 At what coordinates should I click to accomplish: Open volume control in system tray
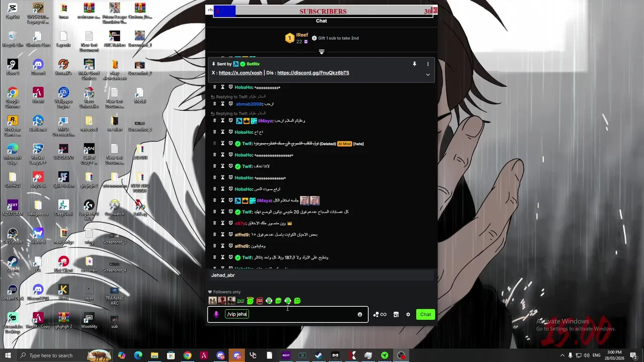click(x=586, y=355)
